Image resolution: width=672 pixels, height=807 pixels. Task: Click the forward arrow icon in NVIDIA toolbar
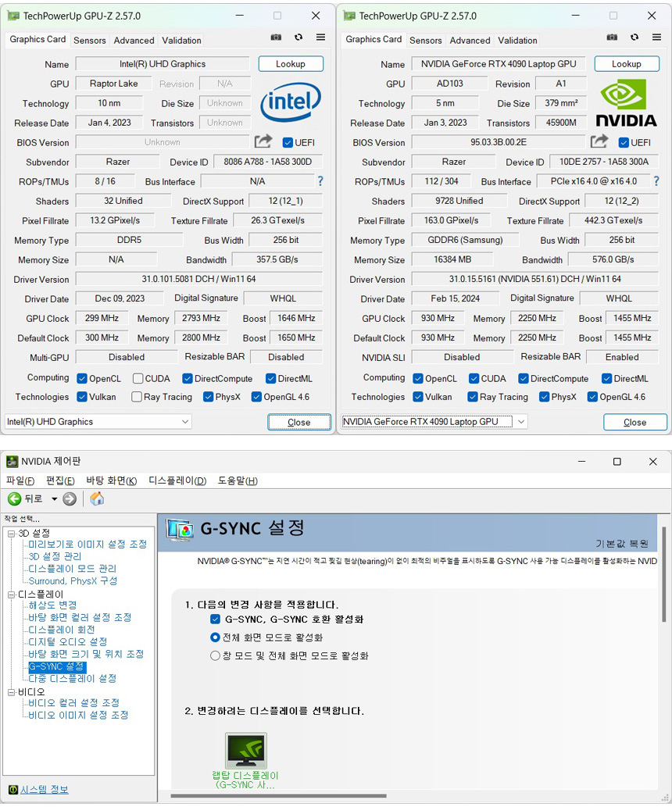(x=70, y=498)
